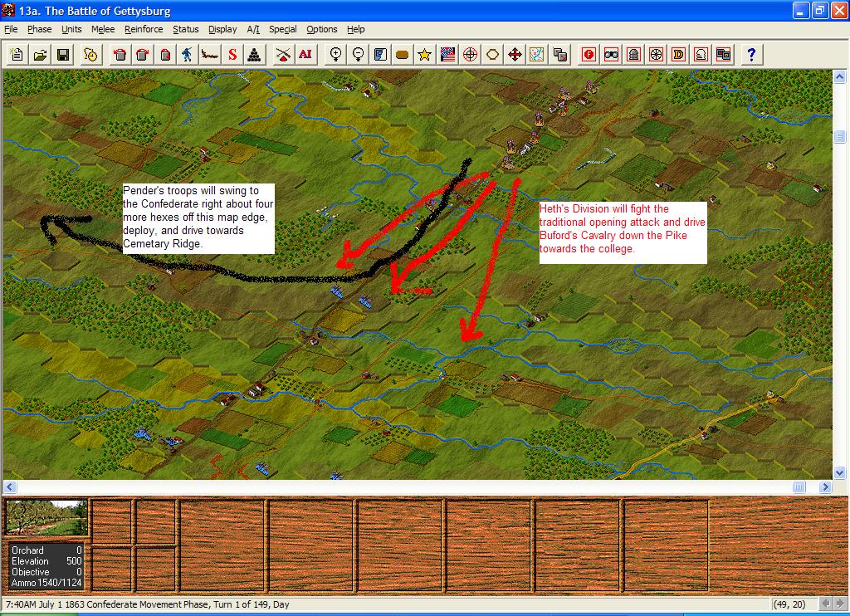Activate the red AI toolbar button
Viewport: 850px width, 616px height.
tap(305, 54)
